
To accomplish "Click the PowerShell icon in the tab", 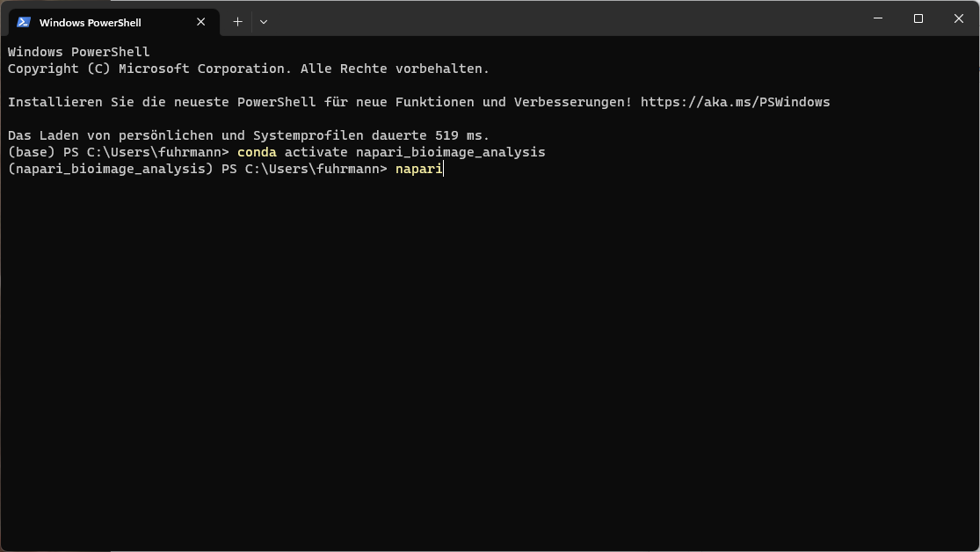I will coord(24,22).
